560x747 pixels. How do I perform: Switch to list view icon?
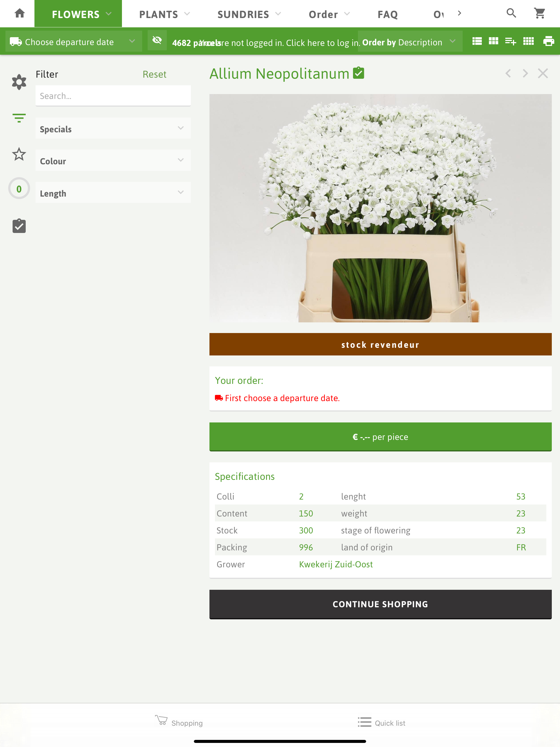pyautogui.click(x=477, y=41)
